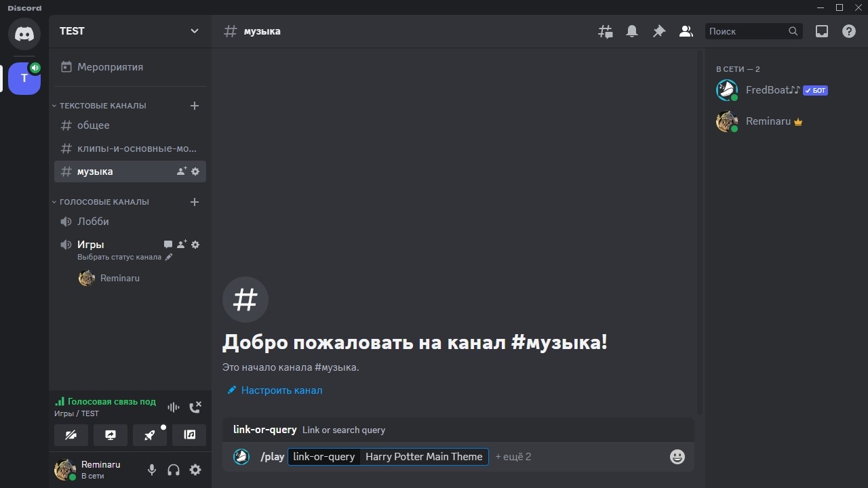The image size is (868, 488).
Task: Open Discord home direct messages
Action: tap(24, 33)
